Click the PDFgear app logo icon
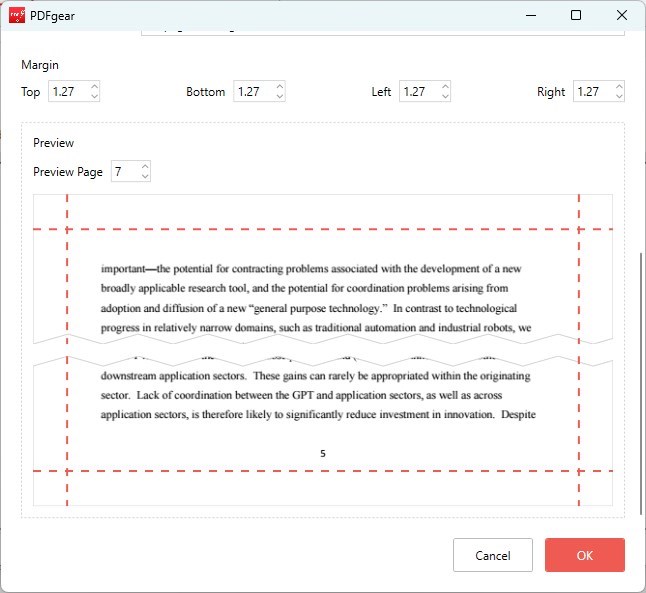Image resolution: width=646 pixels, height=593 pixels. point(17,16)
